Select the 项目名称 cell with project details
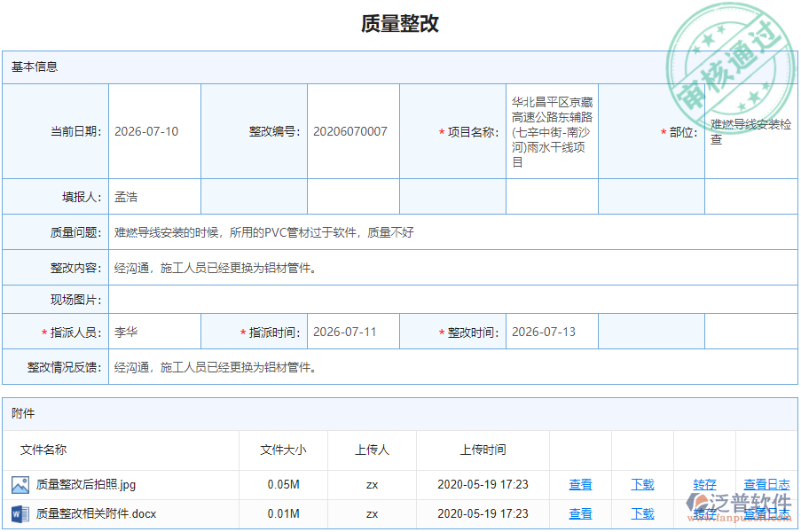The width and height of the screenshot is (801, 532). (x=553, y=130)
